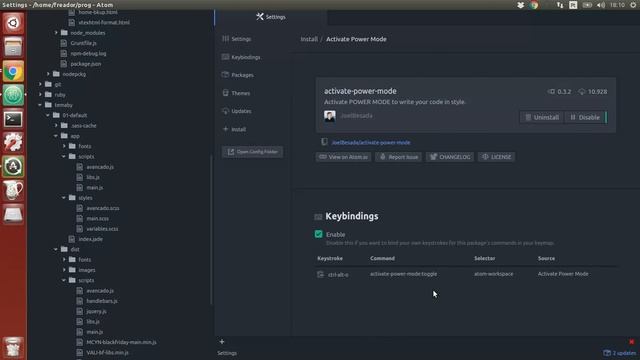
Task: Click the Install breadcrumb link
Action: (309, 39)
